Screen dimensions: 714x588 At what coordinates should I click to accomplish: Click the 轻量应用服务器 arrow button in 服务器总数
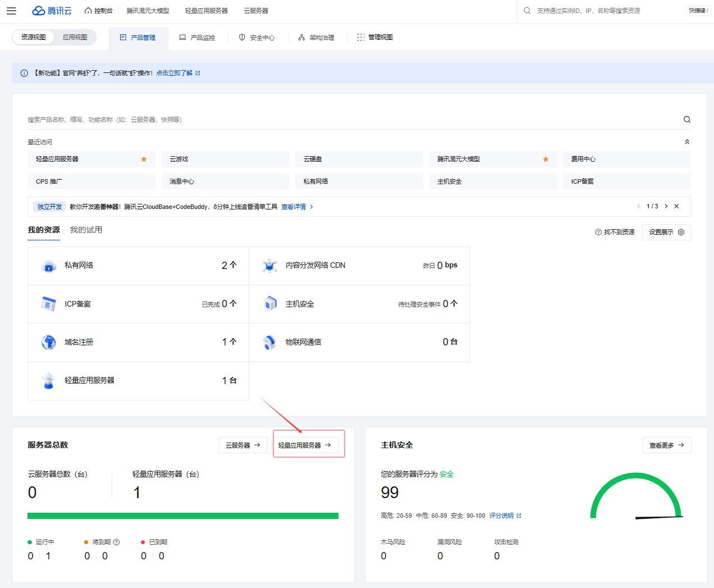point(305,445)
